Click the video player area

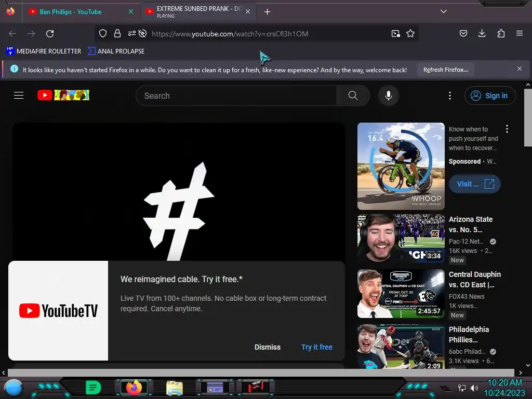click(x=179, y=192)
